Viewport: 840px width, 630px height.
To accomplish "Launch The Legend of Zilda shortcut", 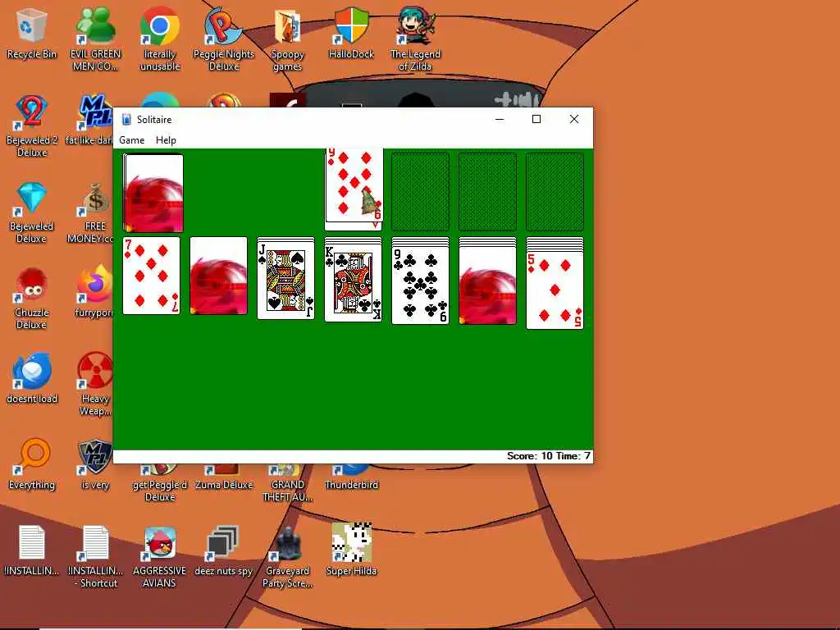I will [x=415, y=39].
